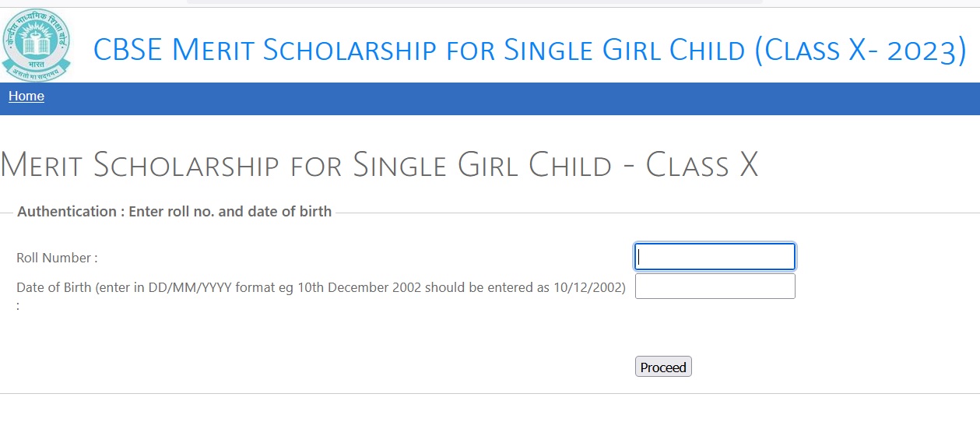The height and width of the screenshot is (443, 980).
Task: Click the 'Roll Number :' label
Action: (x=57, y=258)
